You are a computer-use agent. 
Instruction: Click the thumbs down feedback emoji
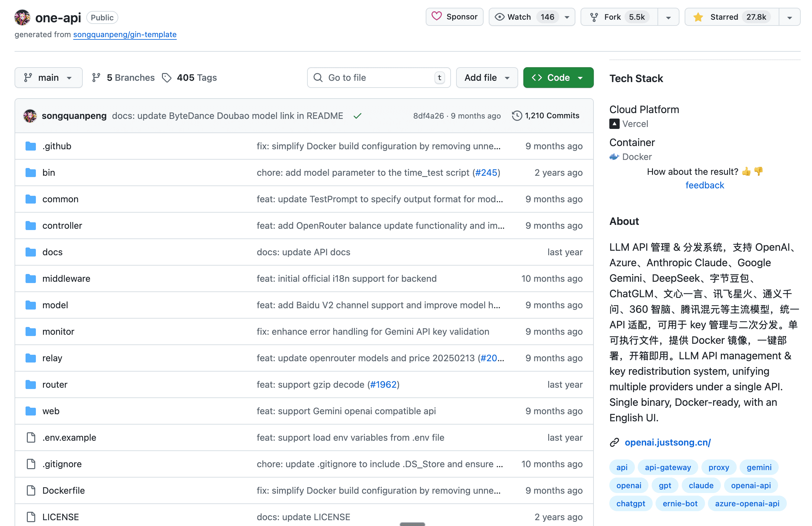758,171
